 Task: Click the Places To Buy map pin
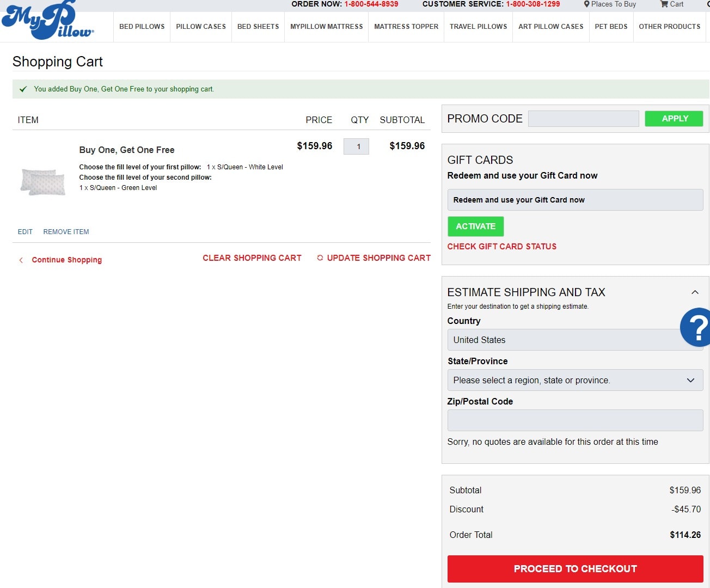click(586, 4)
